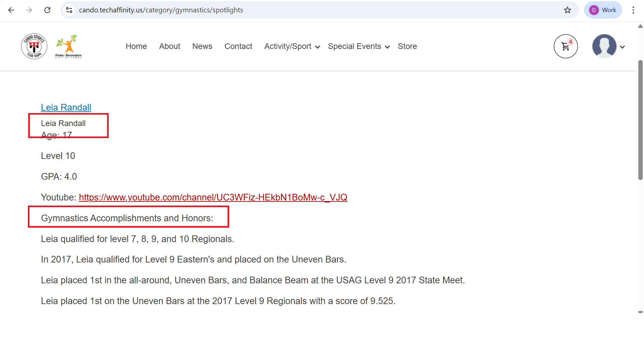Viewport: 644px width, 345px height.
Task: Open the Work profile button
Action: point(603,10)
